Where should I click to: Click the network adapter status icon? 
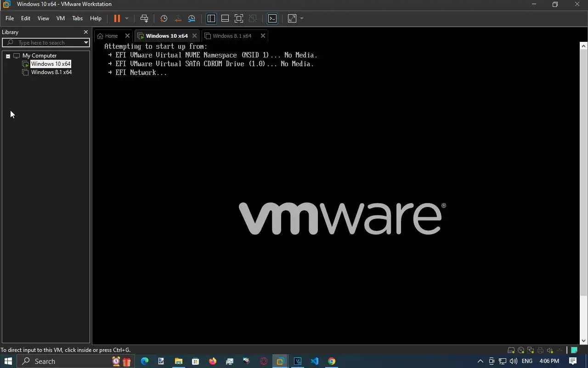pos(531,351)
